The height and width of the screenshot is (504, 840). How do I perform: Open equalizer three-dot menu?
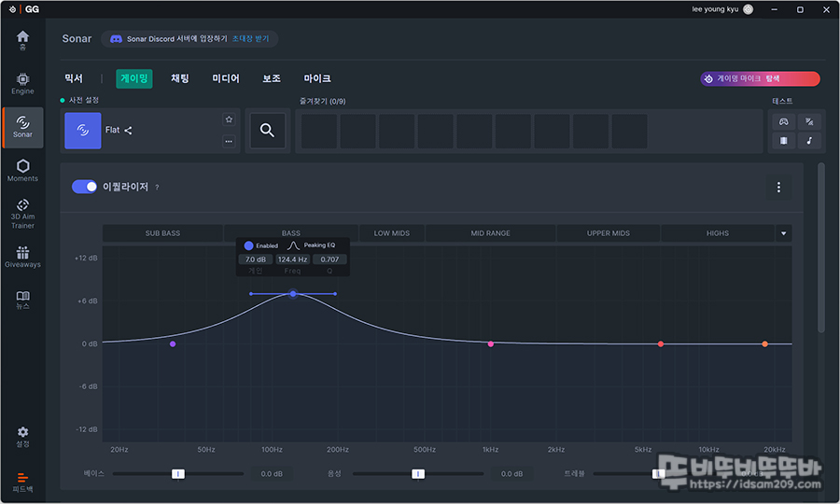[778, 187]
